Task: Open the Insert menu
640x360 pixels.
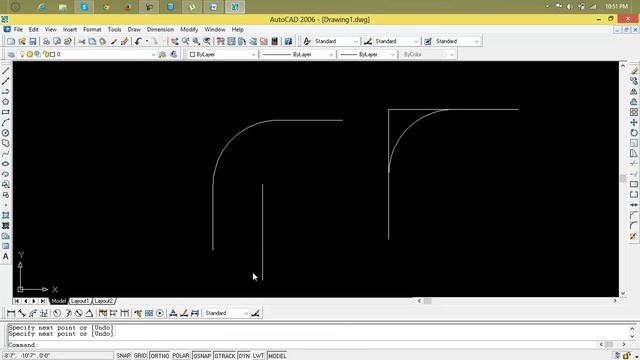Action: pyautogui.click(x=70, y=29)
